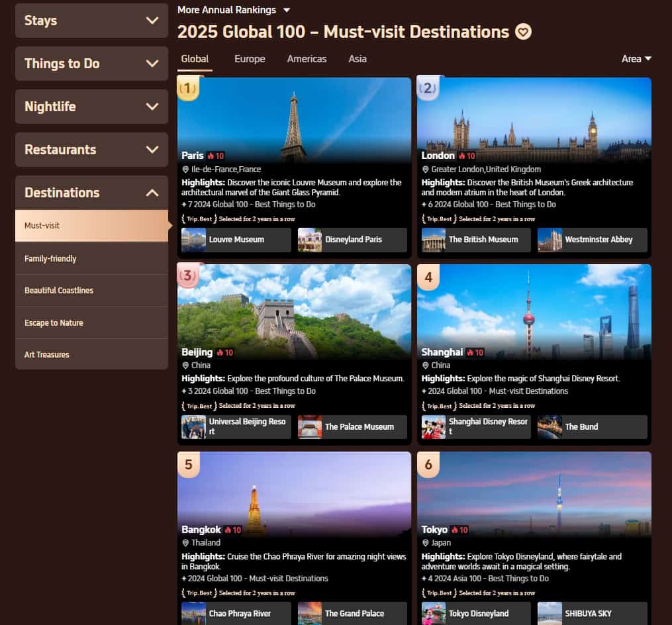Click the heart favorite icon beside the title

(523, 32)
